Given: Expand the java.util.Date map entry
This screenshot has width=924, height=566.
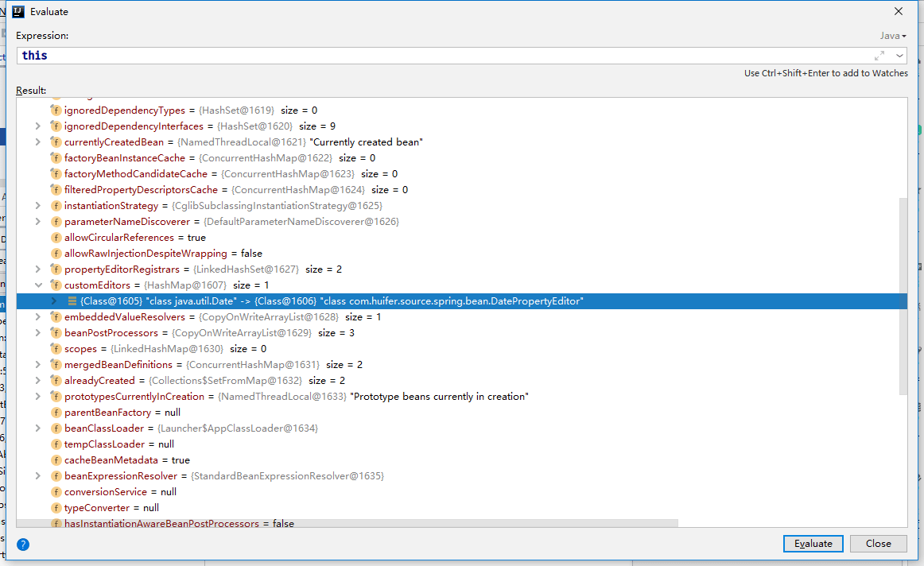Looking at the screenshot, I should tap(54, 301).
